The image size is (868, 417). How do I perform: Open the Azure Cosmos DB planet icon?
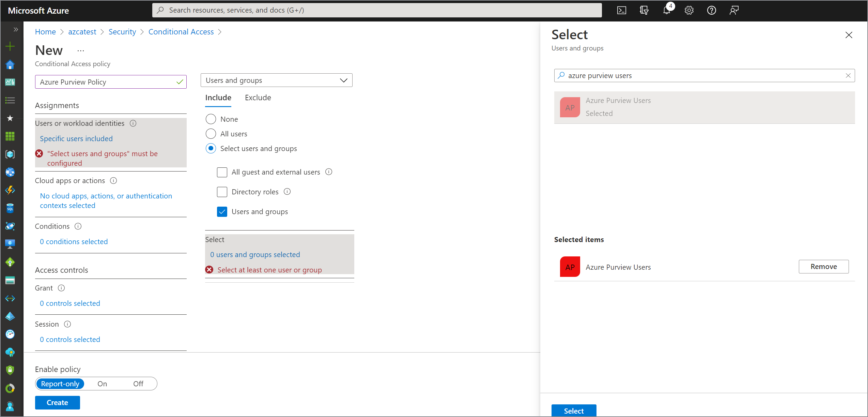pyautogui.click(x=10, y=226)
